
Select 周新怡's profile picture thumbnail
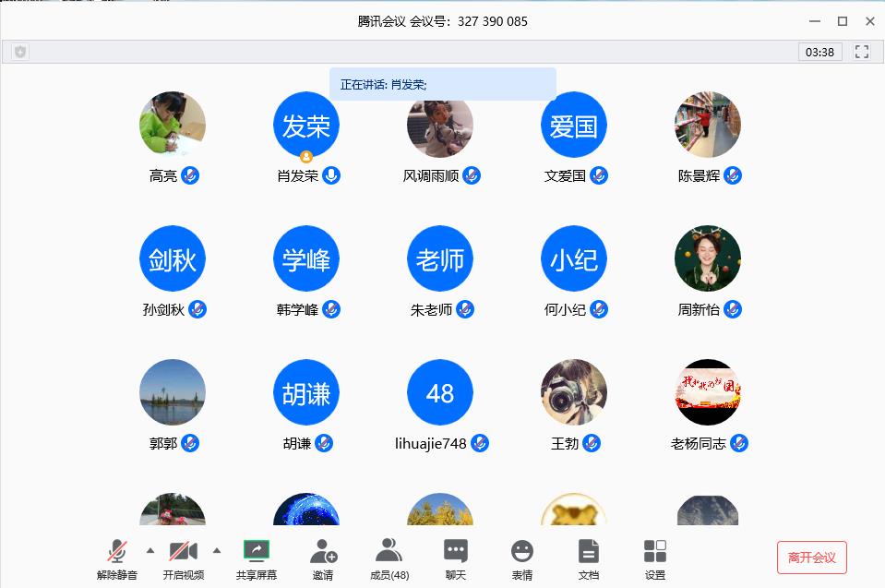(x=708, y=259)
